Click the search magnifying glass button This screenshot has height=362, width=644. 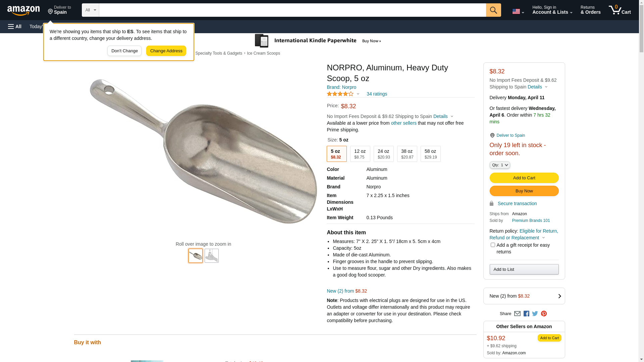(x=493, y=10)
